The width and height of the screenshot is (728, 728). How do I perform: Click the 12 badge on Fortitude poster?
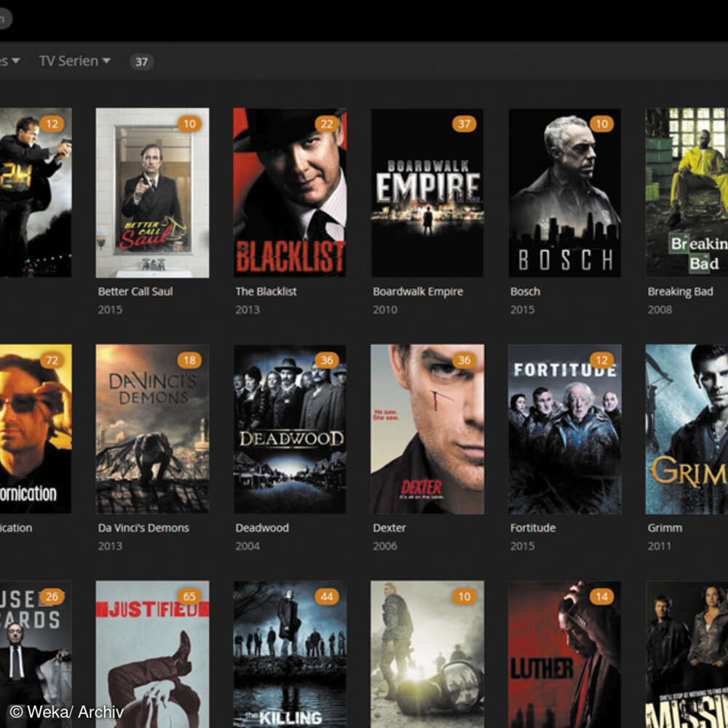pos(601,360)
